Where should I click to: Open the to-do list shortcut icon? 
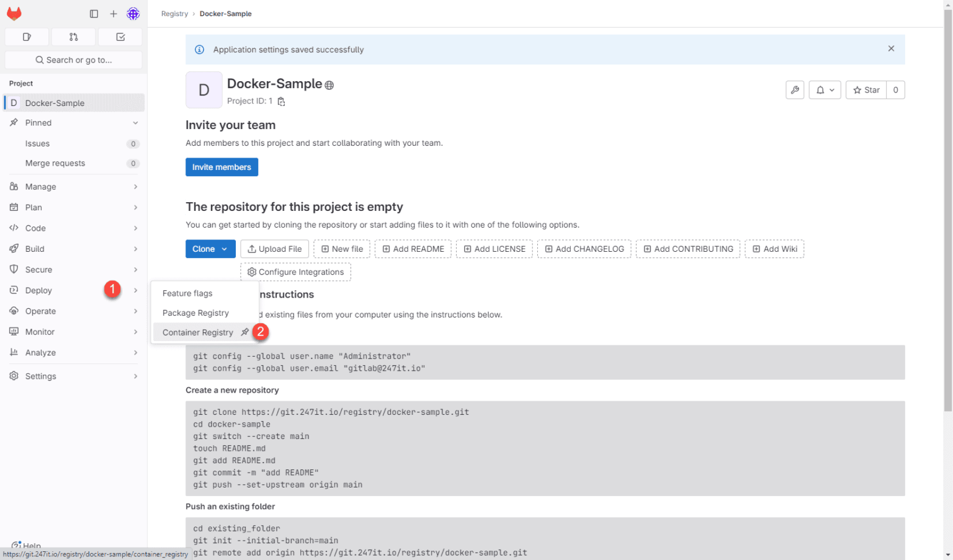pos(120,37)
